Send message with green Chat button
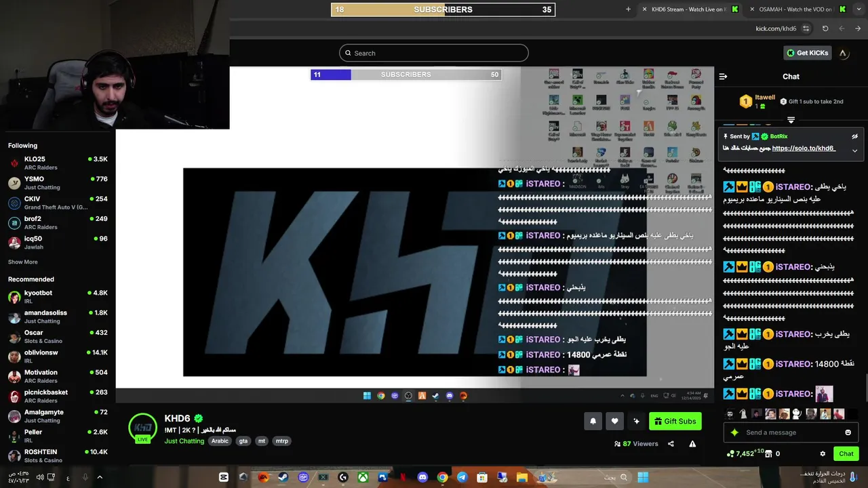The width and height of the screenshot is (868, 488). (x=846, y=453)
